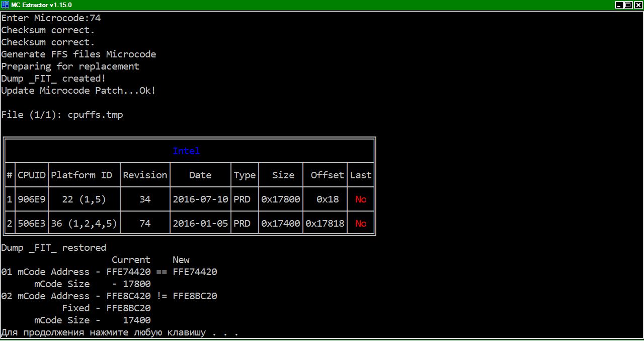Click Revision cell 34
The height and width of the screenshot is (341, 644).
[x=145, y=199]
